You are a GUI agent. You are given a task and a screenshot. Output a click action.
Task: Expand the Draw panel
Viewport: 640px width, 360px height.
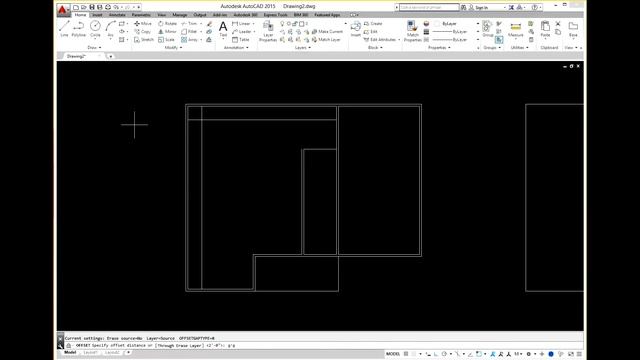point(94,48)
